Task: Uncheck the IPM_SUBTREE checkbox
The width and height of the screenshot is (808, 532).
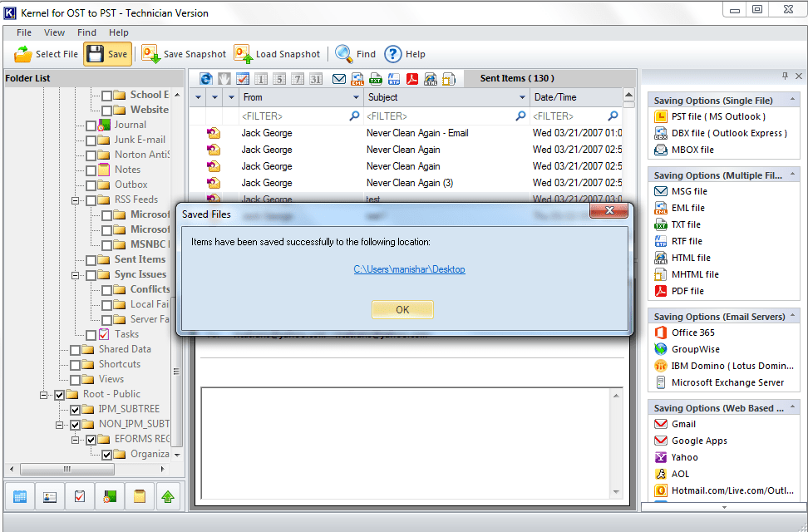Action: tap(75, 410)
